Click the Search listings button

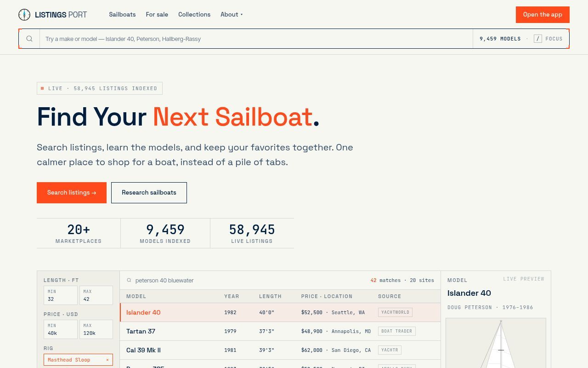point(72,193)
